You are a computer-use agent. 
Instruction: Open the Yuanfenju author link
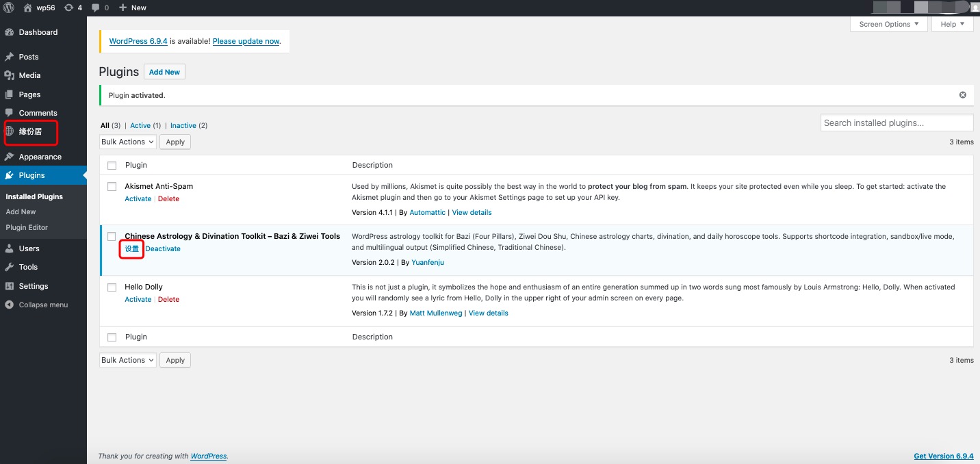coord(428,262)
